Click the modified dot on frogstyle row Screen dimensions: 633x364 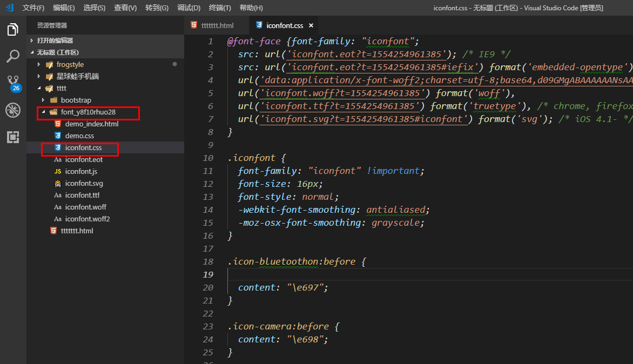coord(175,64)
